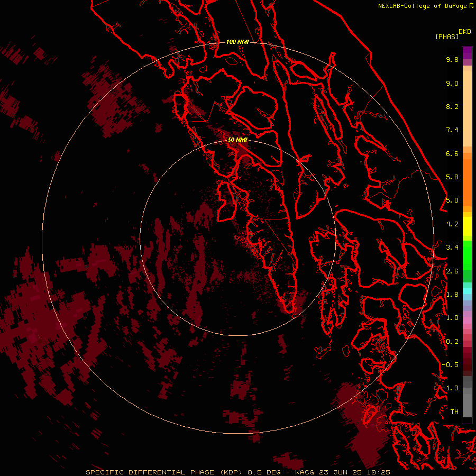Click the 1.8 legend value
476x476 pixels.
tap(452, 295)
